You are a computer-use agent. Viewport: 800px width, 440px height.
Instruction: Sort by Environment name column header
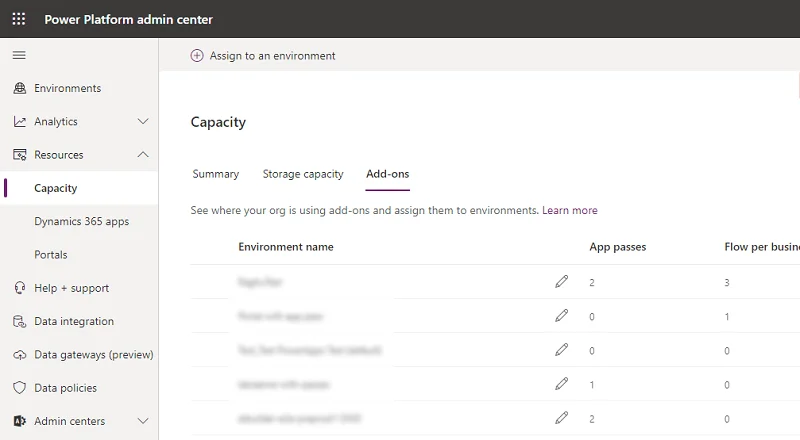286,247
